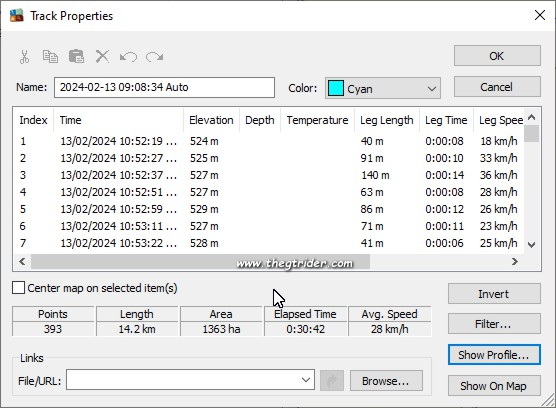
Task: Click the Undo arrow icon
Action: point(128,57)
